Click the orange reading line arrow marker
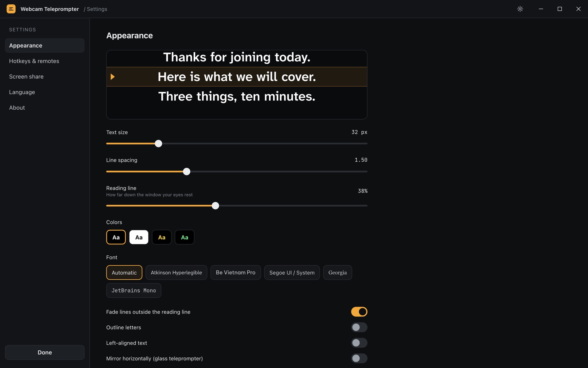 pyautogui.click(x=113, y=77)
